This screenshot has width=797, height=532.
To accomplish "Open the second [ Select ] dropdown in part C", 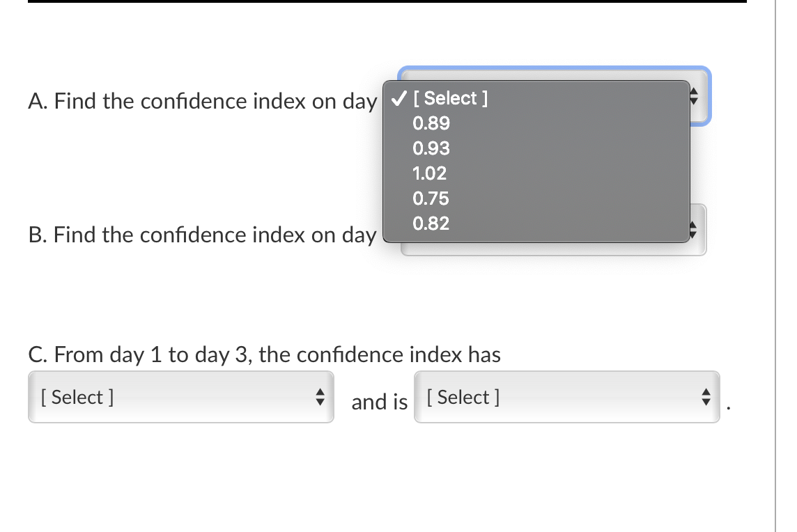I will pos(566,397).
